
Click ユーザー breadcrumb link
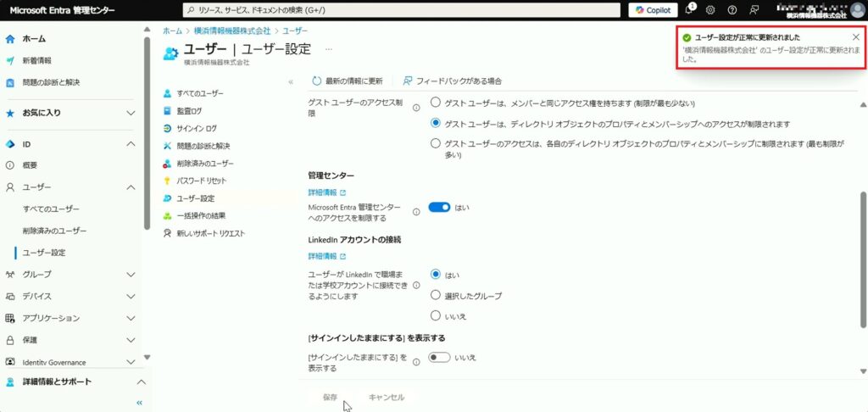295,31
